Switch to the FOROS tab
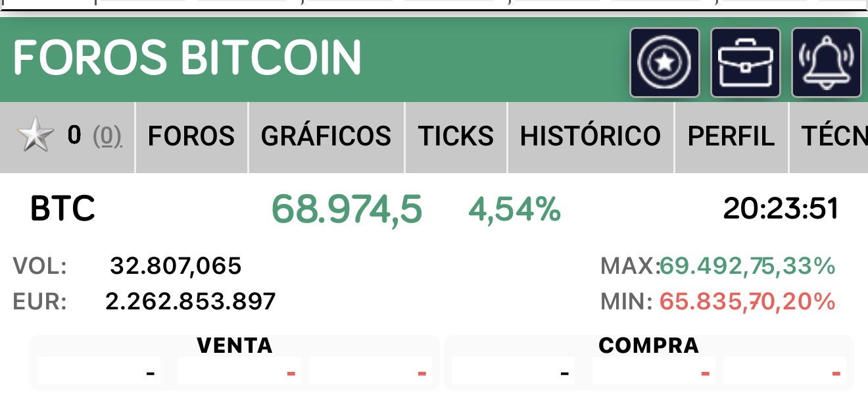 [x=191, y=136]
